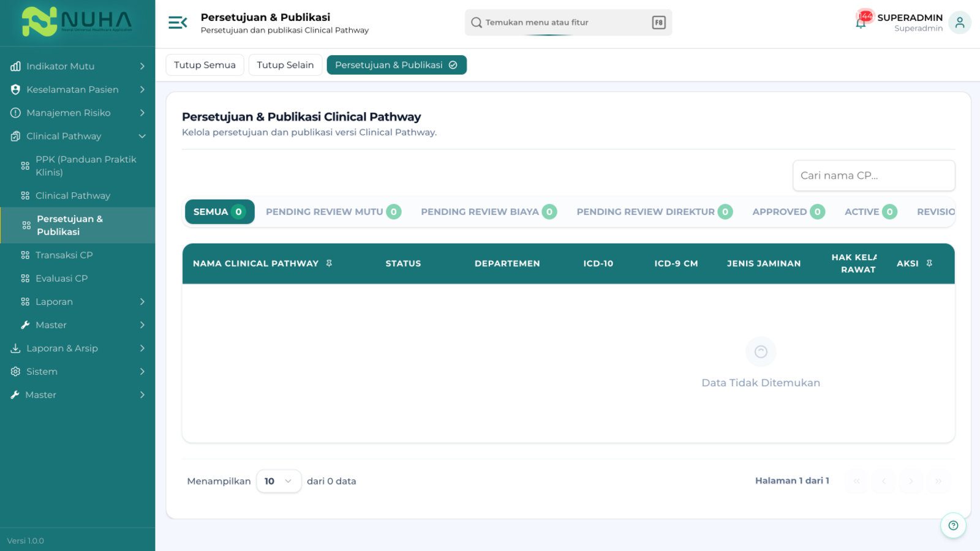Click the F8 shortcut icon in search
The width and height of the screenshot is (980, 551).
pos(658,23)
